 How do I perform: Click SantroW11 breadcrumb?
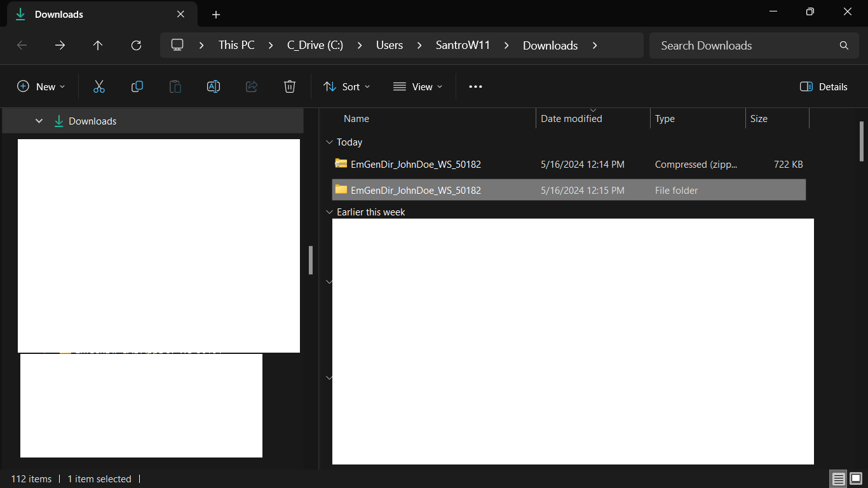463,45
